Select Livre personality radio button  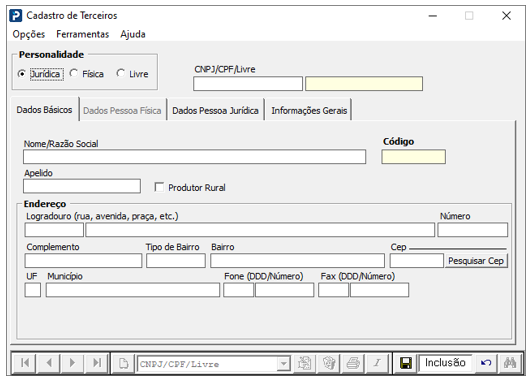[120, 73]
